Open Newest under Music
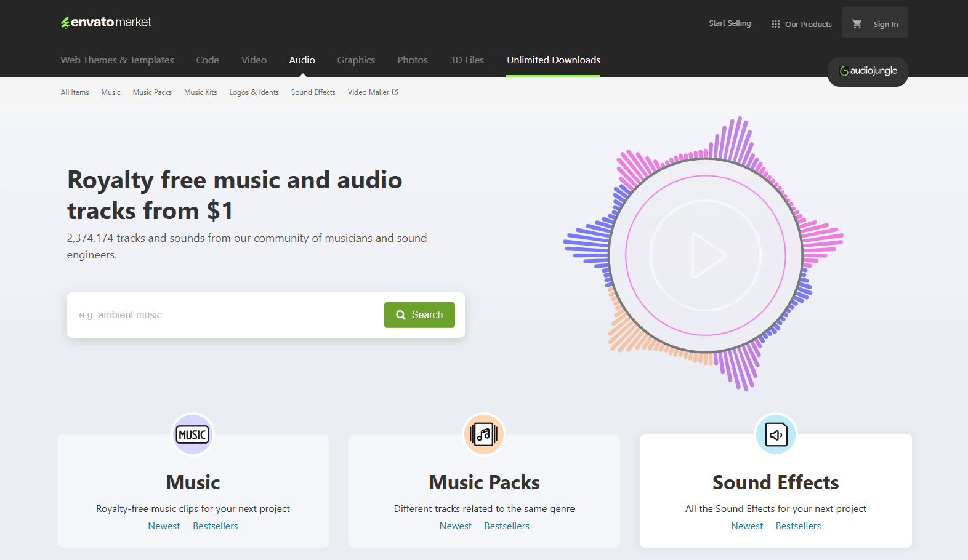Image resolution: width=968 pixels, height=560 pixels. pos(164,526)
